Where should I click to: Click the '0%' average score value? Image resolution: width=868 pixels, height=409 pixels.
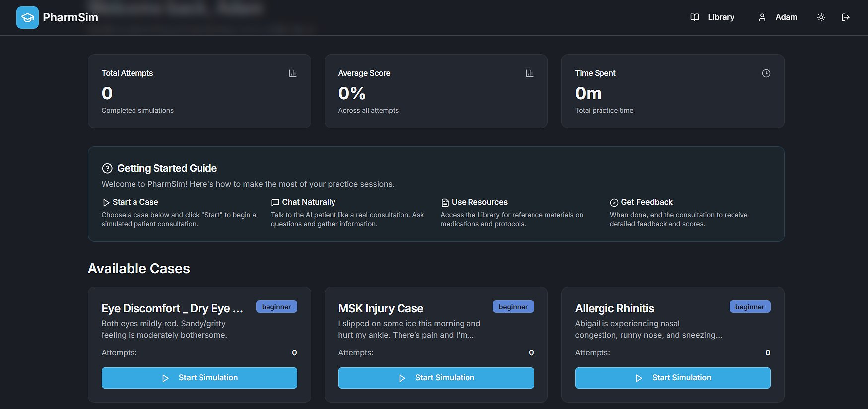coord(352,93)
